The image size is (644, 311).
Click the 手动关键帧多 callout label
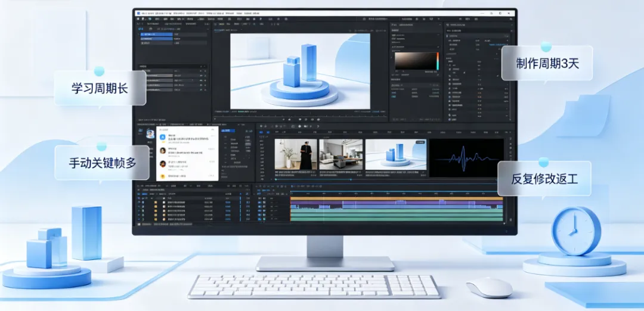point(102,163)
